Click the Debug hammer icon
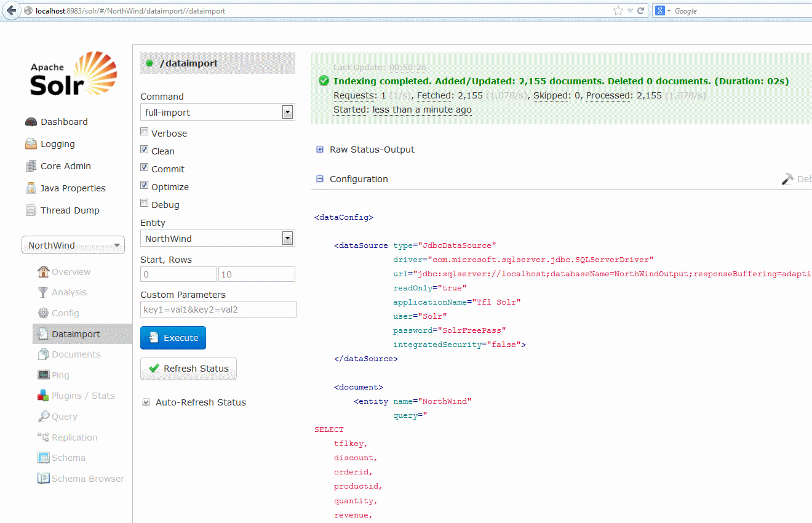The width and height of the screenshot is (812, 523). (787, 179)
